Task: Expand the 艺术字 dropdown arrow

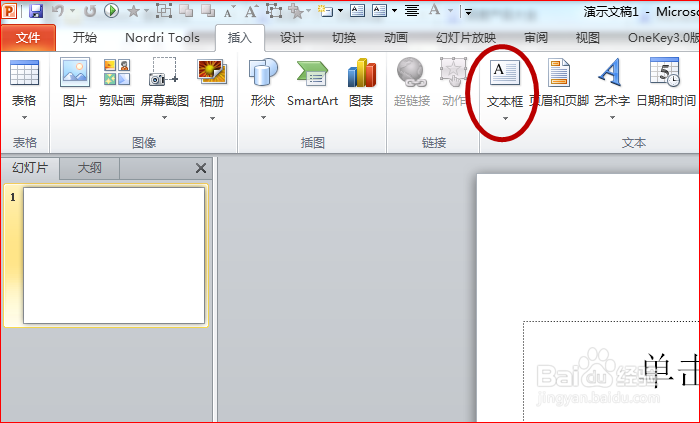Action: (612, 118)
